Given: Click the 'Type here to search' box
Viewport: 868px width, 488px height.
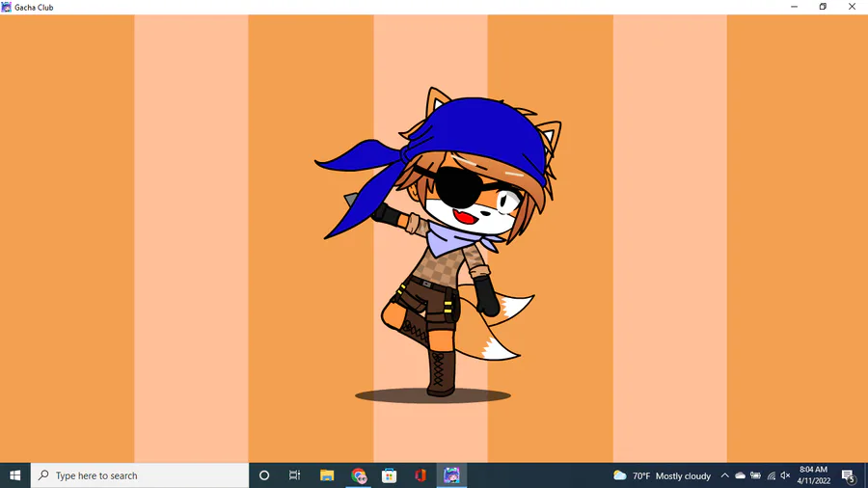Looking at the screenshot, I should 140,475.
